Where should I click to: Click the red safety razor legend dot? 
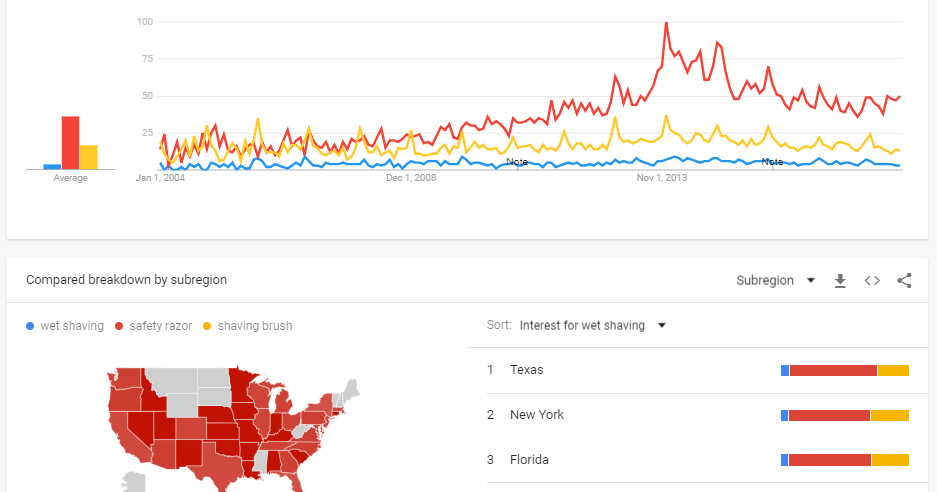pyautogui.click(x=119, y=326)
